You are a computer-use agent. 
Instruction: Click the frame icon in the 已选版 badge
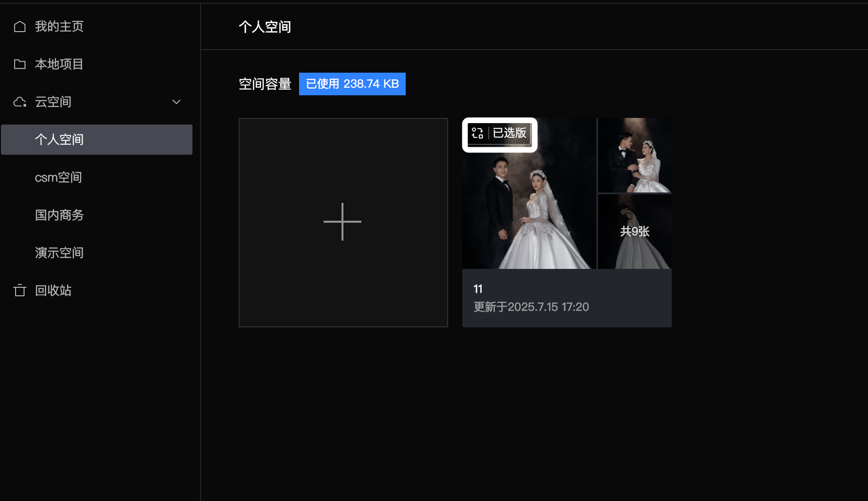[x=477, y=134]
